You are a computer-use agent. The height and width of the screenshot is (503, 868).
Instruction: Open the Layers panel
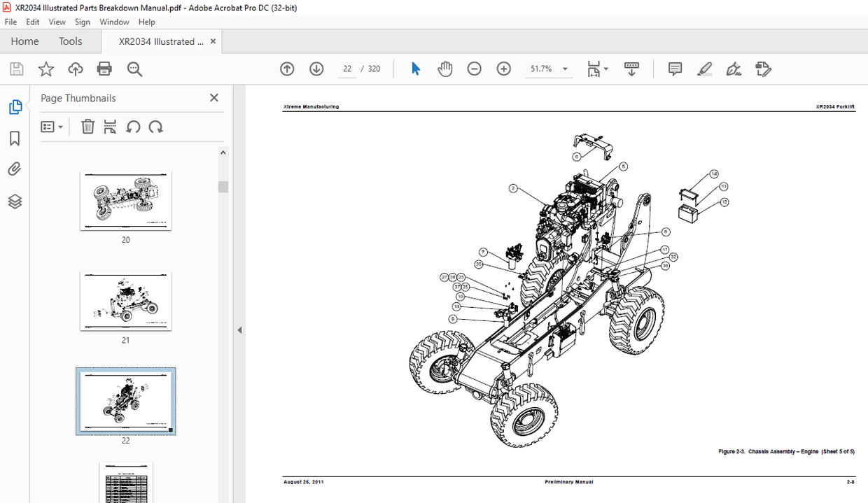tap(15, 201)
